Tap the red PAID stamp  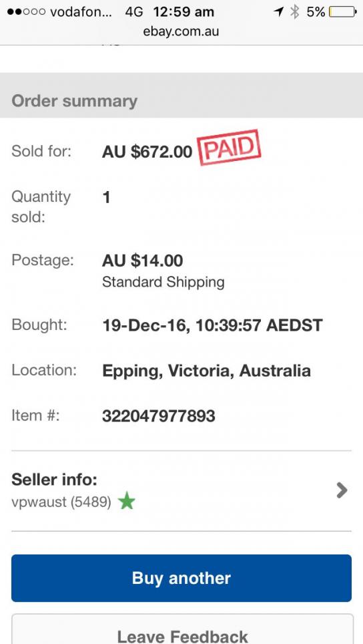click(x=230, y=148)
